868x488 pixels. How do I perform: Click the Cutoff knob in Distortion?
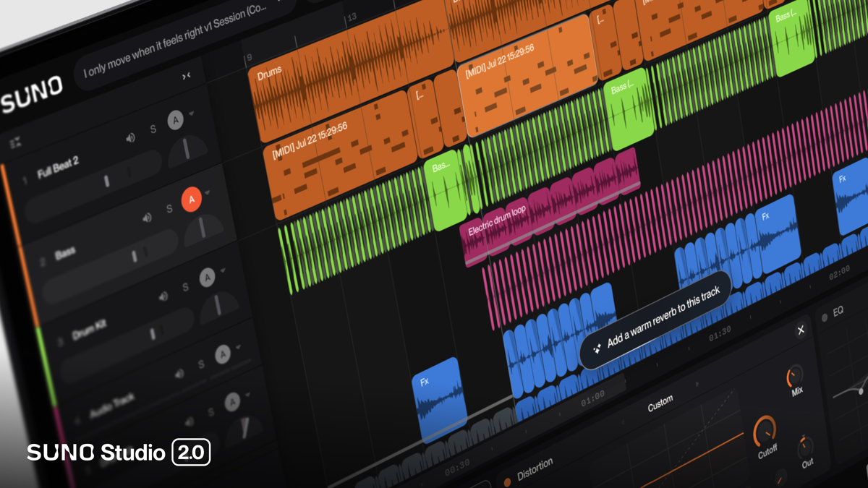[765, 431]
